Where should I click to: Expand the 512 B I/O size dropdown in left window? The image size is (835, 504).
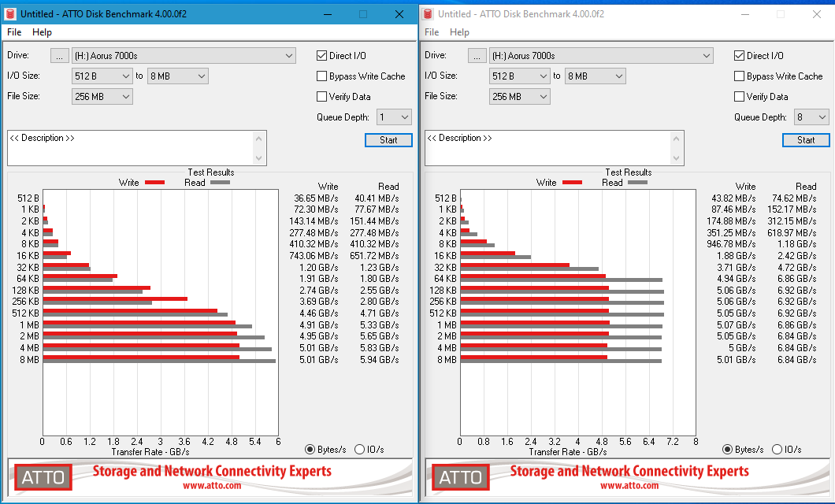102,76
